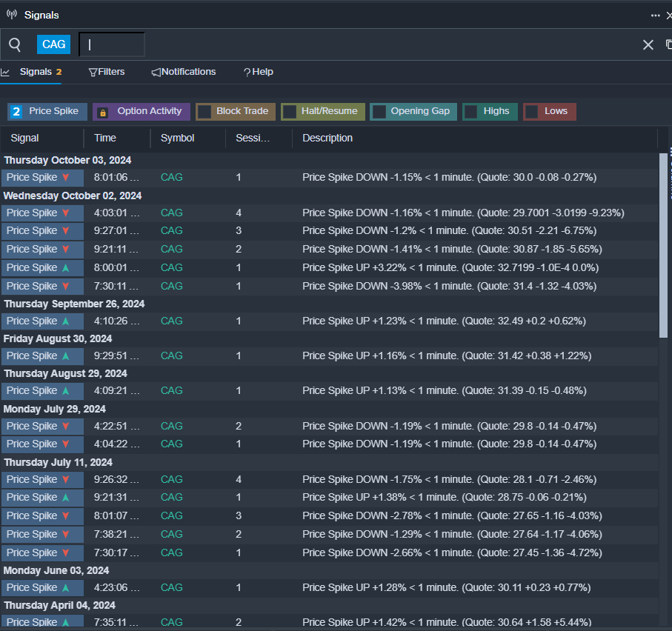Select the 7:30:17 time cell

click(116, 552)
